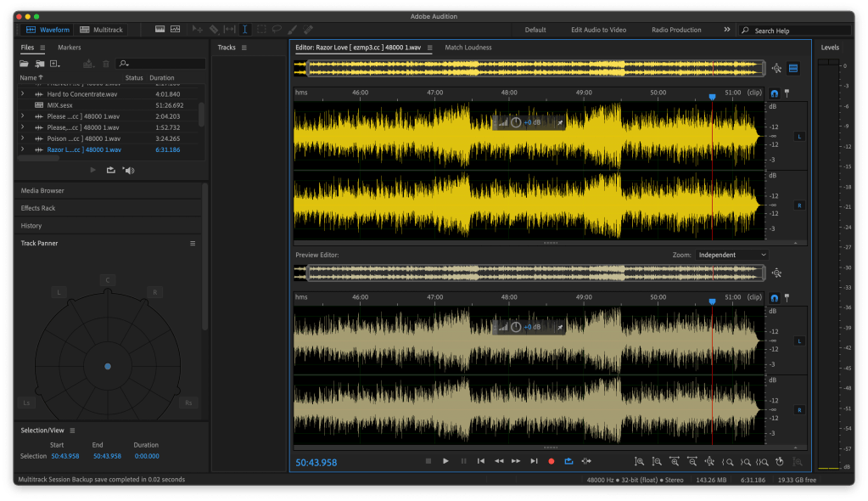Pause playback with the pause button
The height and width of the screenshot is (501, 868).
[464, 461]
